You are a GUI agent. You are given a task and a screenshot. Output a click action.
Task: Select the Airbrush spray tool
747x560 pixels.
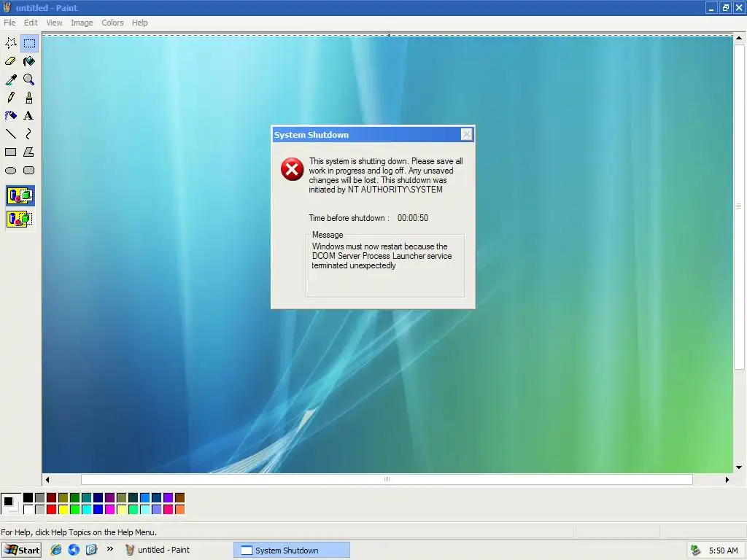tap(10, 115)
